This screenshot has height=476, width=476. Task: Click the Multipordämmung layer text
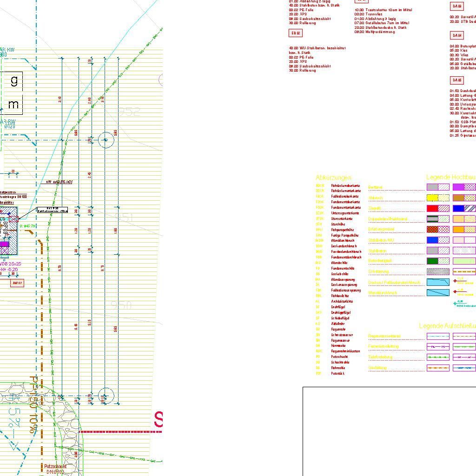pos(380,32)
